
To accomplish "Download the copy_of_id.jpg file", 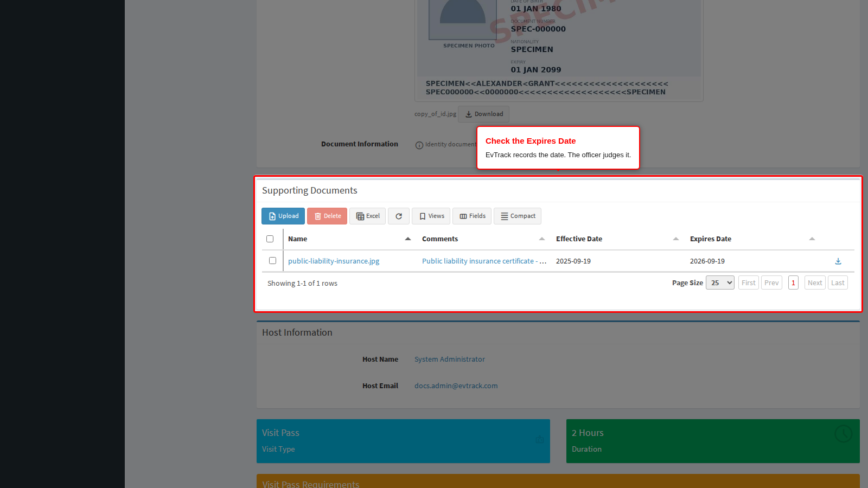I will point(483,114).
